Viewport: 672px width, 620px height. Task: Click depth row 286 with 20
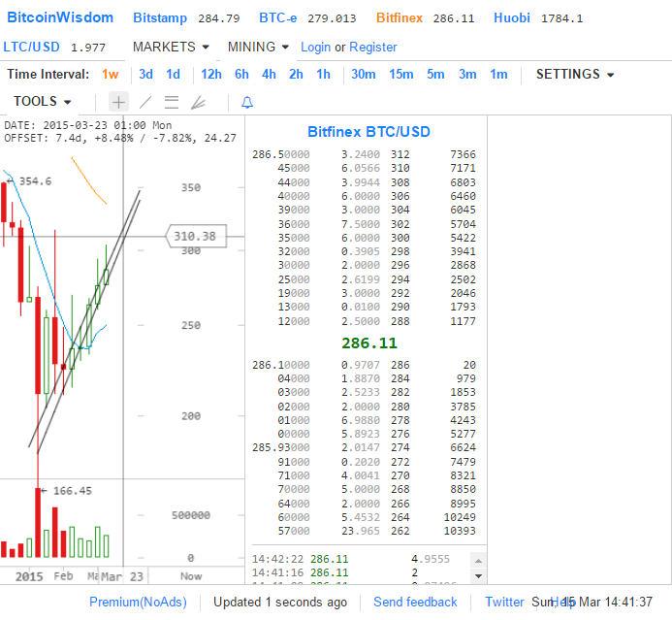(x=432, y=365)
